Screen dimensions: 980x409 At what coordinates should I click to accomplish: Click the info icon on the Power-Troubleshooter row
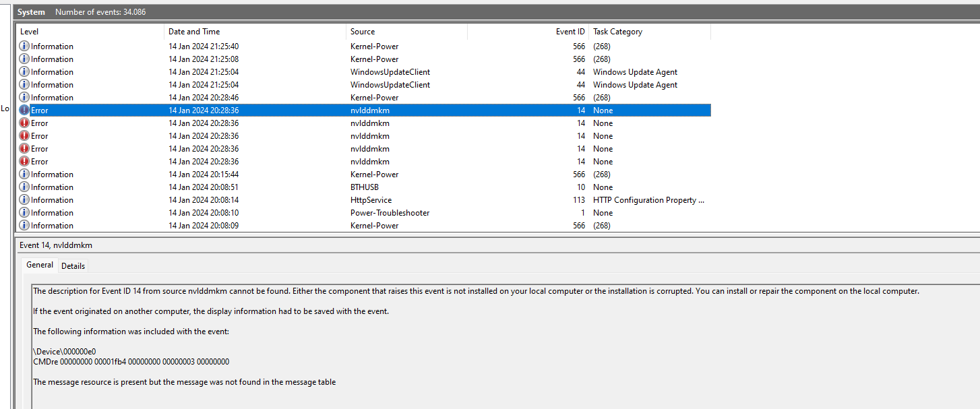point(24,213)
